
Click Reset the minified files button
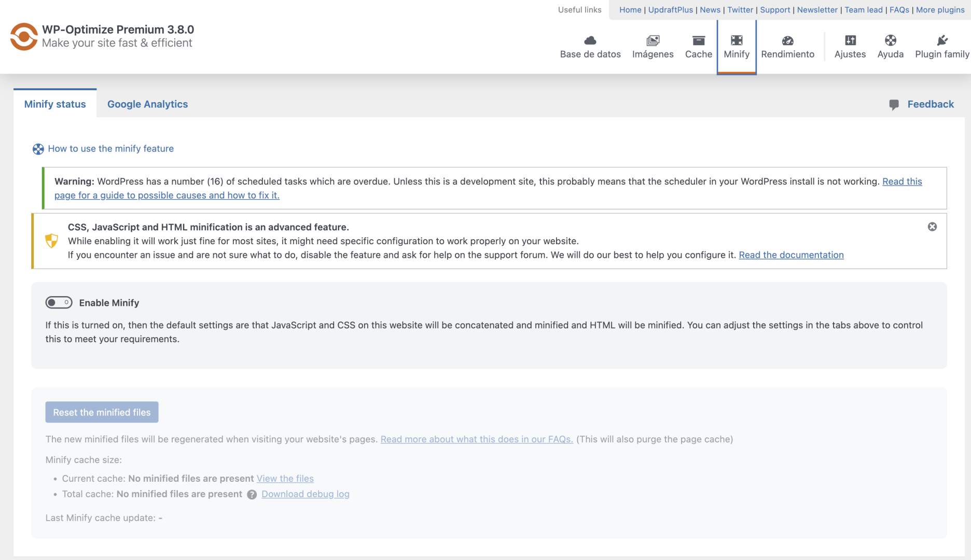coord(102,412)
